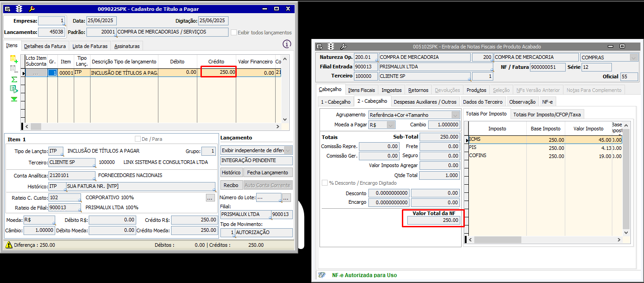The width and height of the screenshot is (644, 283).
Task: Click the Natureza Op. 200.01 lookup icon
Action: (x=377, y=61)
